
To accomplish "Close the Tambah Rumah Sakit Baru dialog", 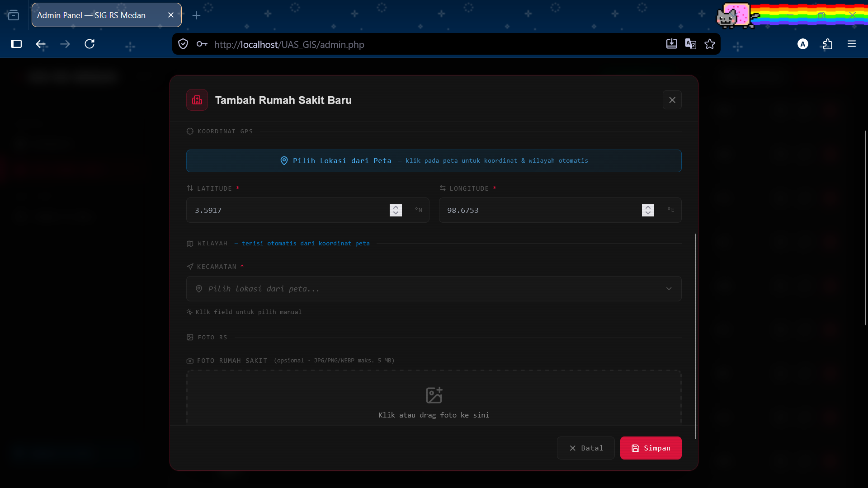I will click(x=672, y=100).
